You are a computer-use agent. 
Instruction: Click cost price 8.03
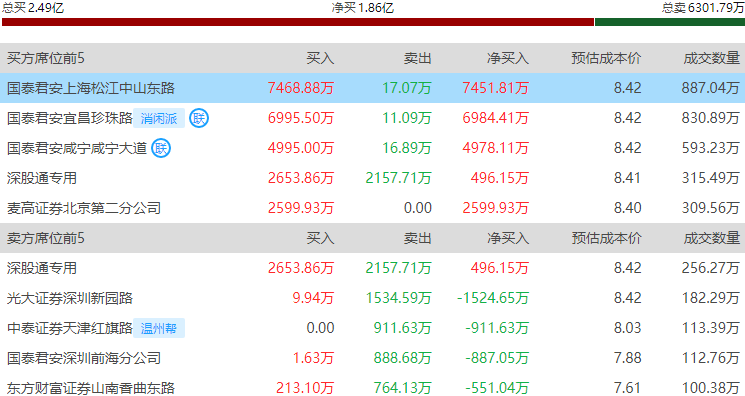coord(627,328)
